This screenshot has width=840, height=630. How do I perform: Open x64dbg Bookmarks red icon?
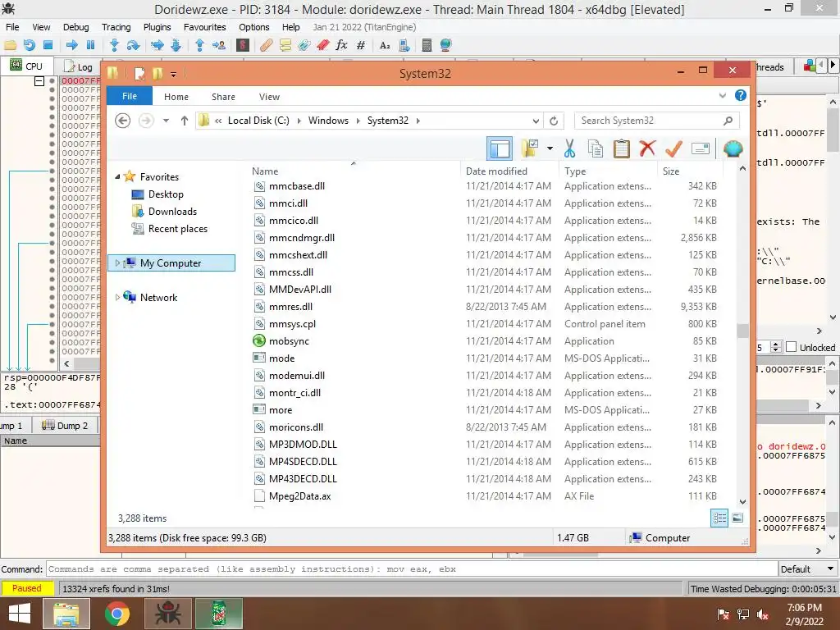[x=322, y=46]
